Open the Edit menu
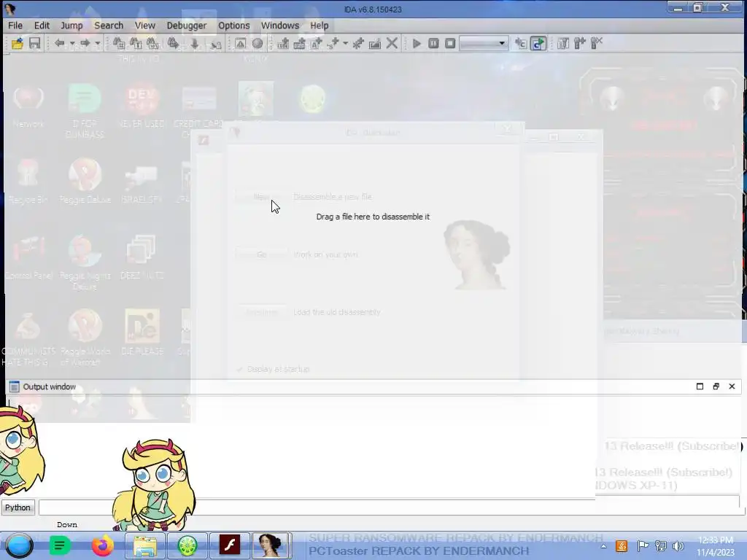 coord(42,26)
